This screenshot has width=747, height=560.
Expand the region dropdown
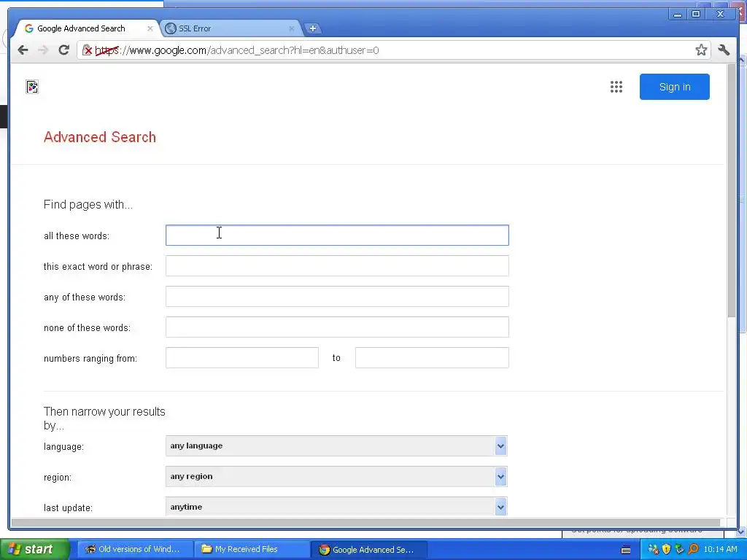tap(336, 476)
